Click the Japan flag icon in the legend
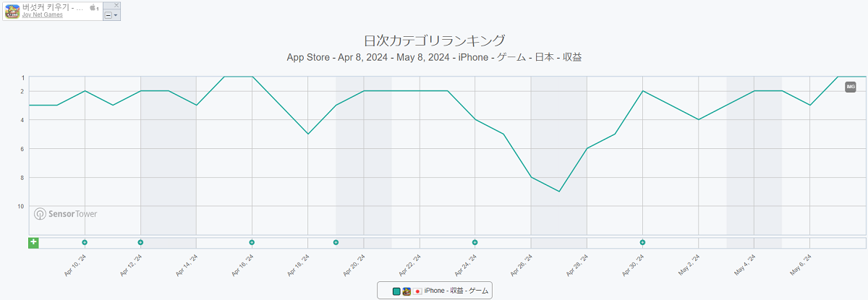The image size is (868, 300). (x=417, y=291)
